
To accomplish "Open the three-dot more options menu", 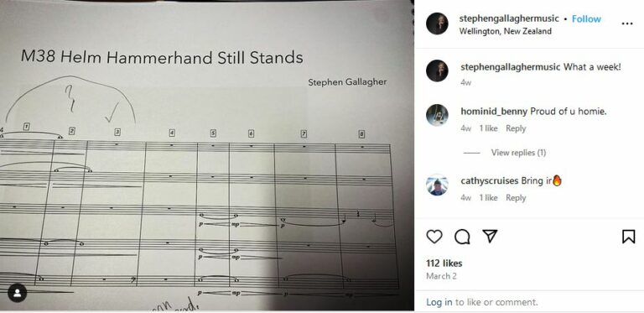I will pyautogui.click(x=627, y=23).
